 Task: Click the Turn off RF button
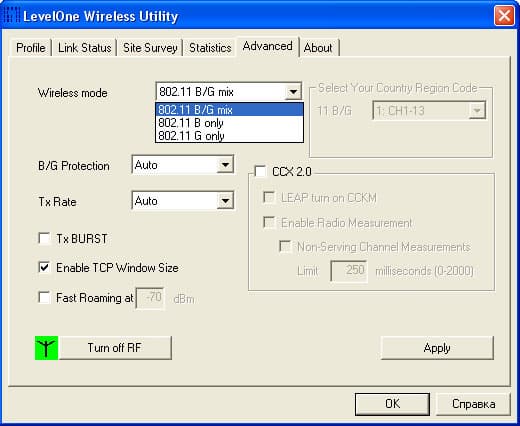pos(115,348)
